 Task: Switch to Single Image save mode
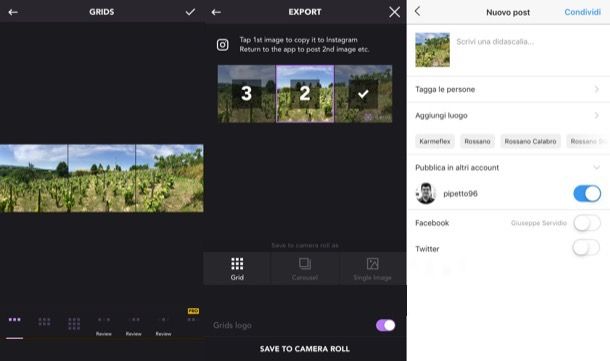coord(372,268)
